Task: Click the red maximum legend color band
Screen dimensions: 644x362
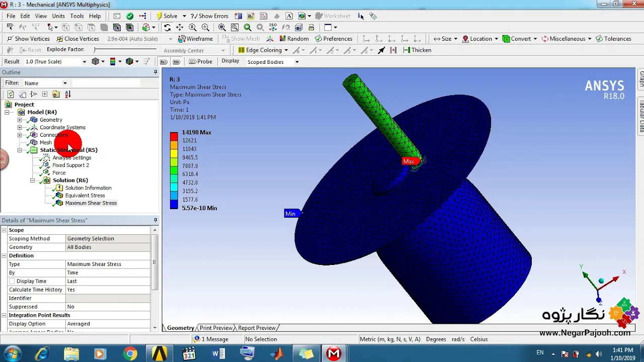Action: point(174,136)
